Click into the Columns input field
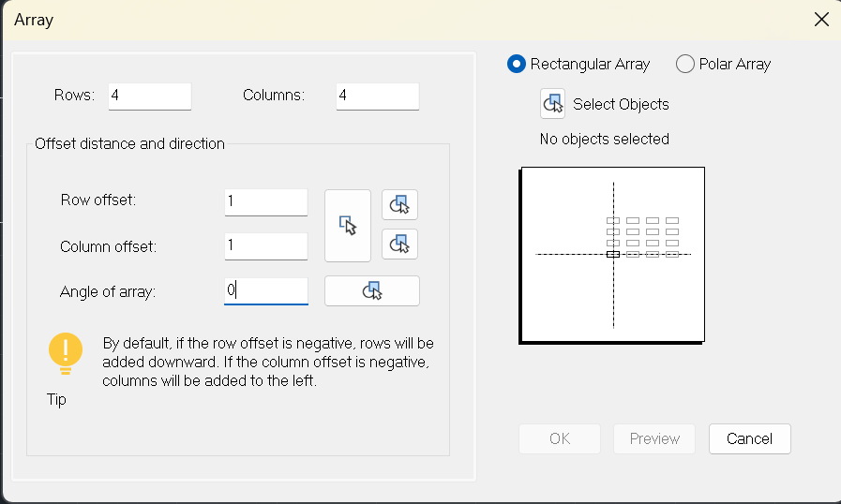841x504 pixels. (378, 96)
